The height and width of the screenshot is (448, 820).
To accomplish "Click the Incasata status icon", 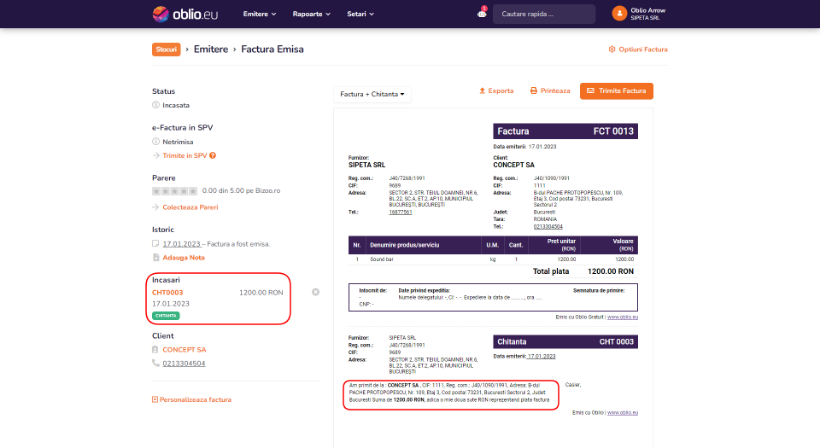I will pyautogui.click(x=155, y=105).
